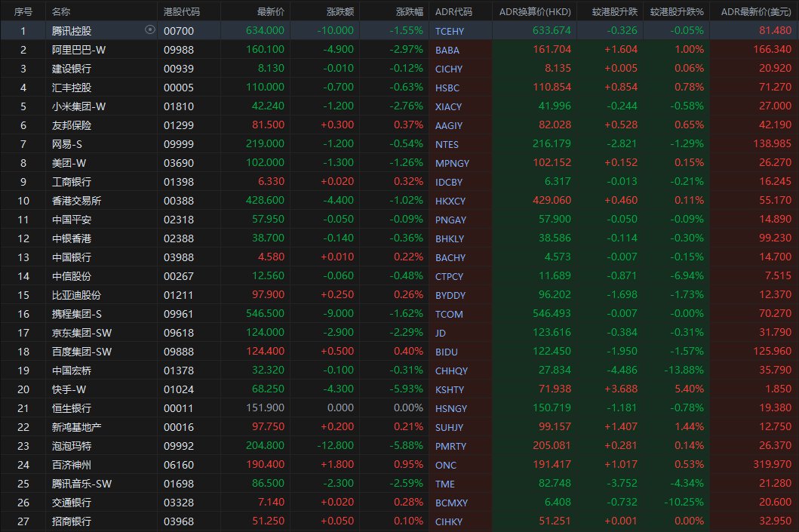Image resolution: width=799 pixels, height=532 pixels.
Task: Click the percent change -5.93%
Action: (406, 389)
